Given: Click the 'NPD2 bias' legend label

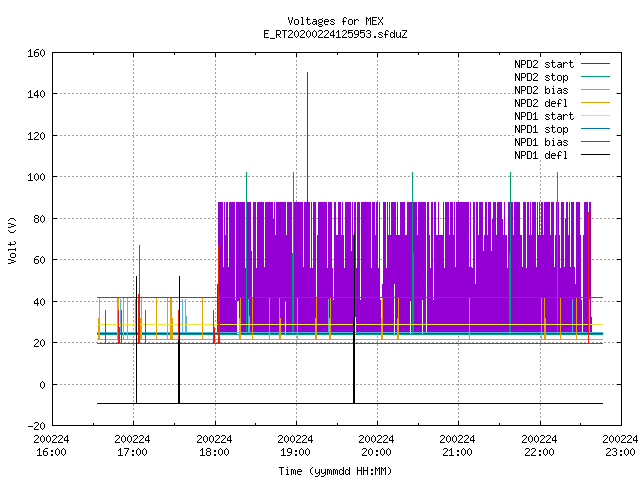Looking at the screenshot, I should pos(541,90).
